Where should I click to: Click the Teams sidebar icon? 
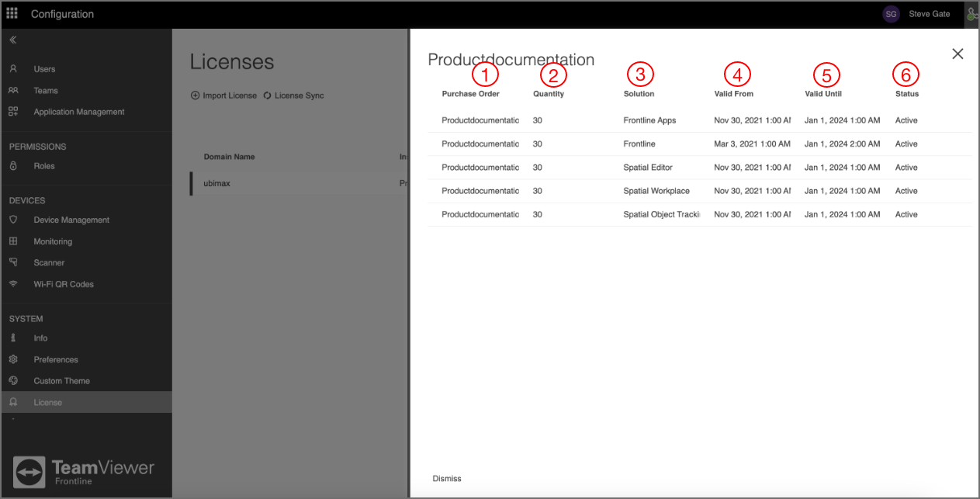(x=13, y=91)
